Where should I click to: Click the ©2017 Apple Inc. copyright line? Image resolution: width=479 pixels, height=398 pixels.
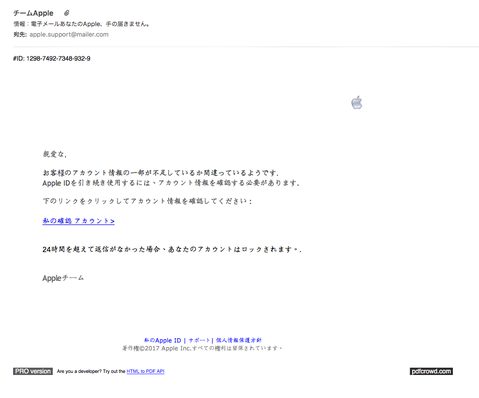coord(202,348)
